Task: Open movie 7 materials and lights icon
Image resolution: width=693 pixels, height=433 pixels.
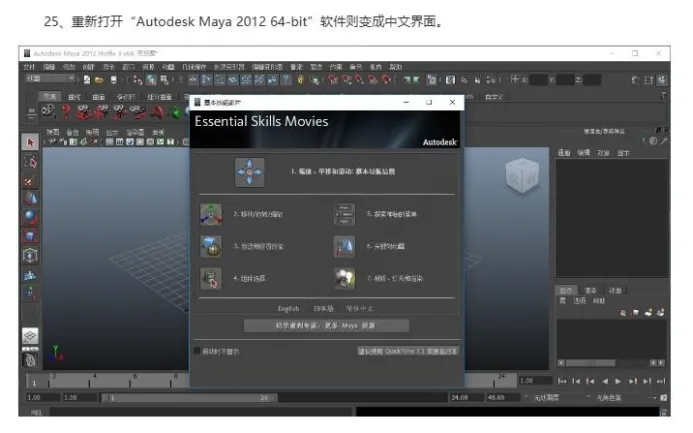Action: 344,279
